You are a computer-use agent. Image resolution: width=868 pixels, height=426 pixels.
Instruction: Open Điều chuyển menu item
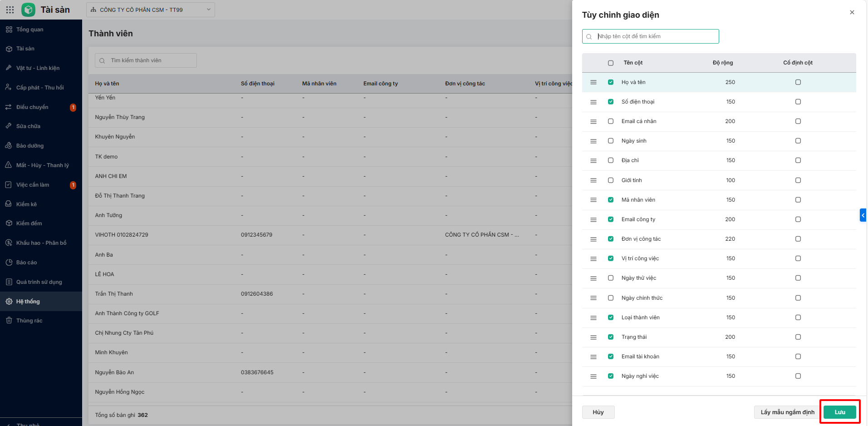32,107
